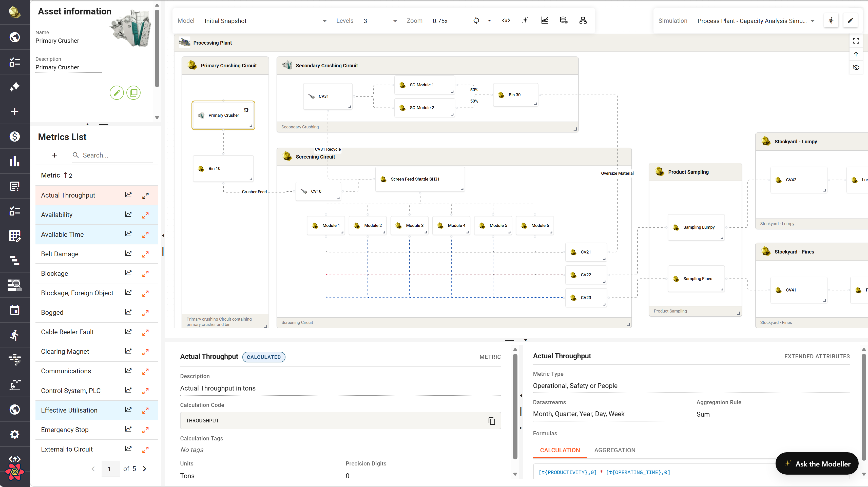Click the run simulation icon beside Simulation
This screenshot has height=487, width=868.
coord(831,21)
